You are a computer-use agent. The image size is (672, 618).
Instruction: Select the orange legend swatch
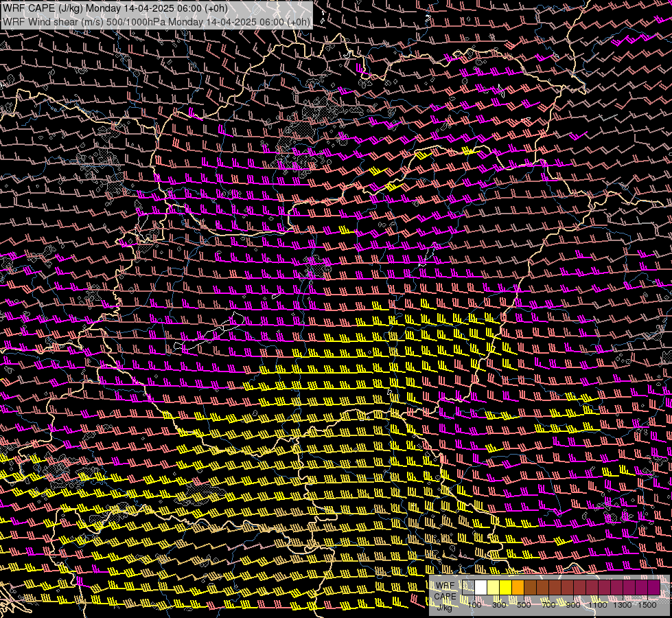tap(518, 588)
